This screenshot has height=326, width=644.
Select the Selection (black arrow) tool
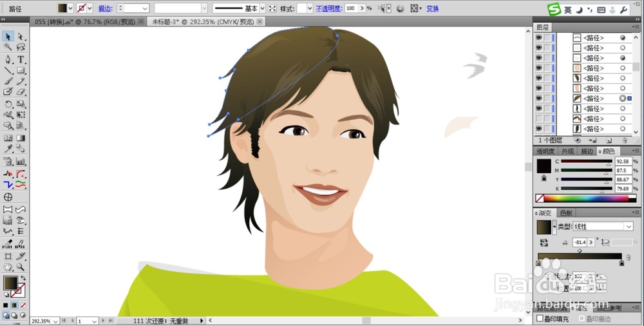(8, 37)
